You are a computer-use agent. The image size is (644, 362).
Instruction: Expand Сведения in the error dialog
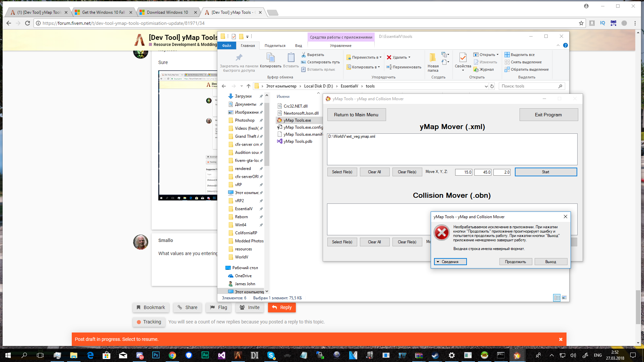coord(450,261)
